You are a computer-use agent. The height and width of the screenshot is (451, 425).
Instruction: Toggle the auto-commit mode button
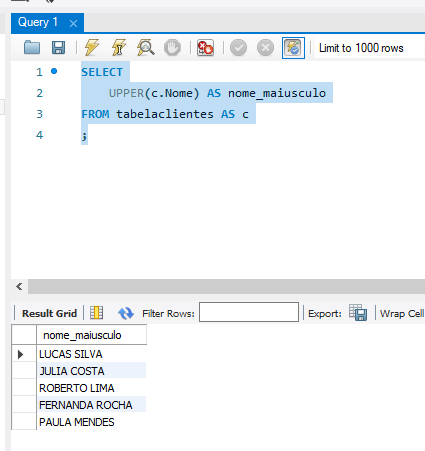tap(293, 48)
